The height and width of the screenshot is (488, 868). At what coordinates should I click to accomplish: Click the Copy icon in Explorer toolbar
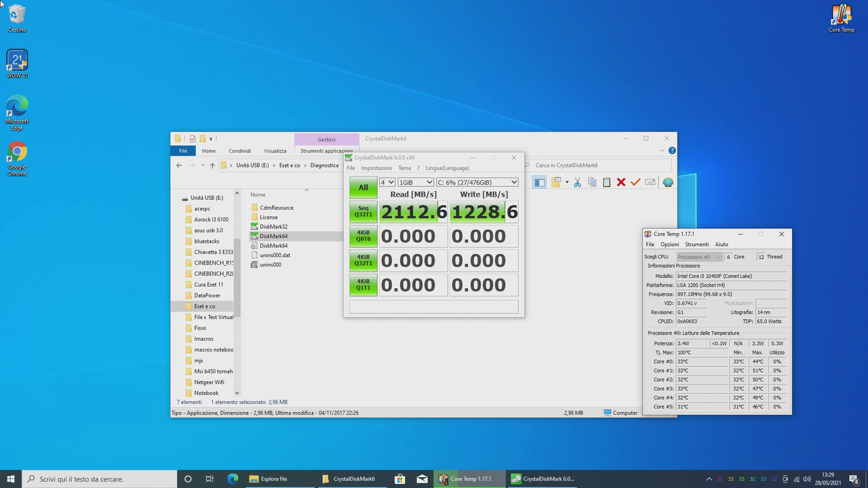coord(592,182)
